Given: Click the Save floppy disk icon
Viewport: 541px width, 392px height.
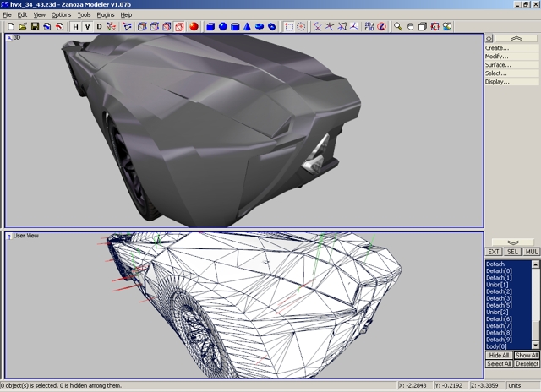Looking at the screenshot, I should tap(35, 26).
